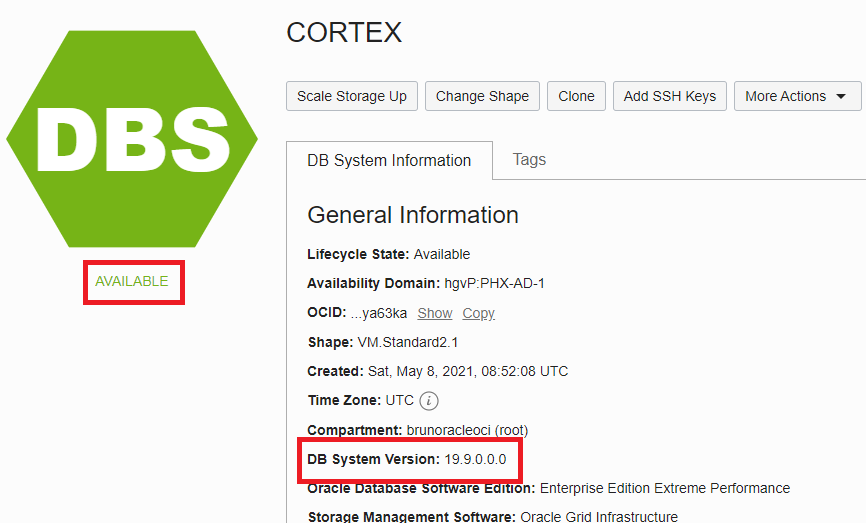The height and width of the screenshot is (523, 866).
Task: Select the DB System Information tab
Action: [x=389, y=160]
